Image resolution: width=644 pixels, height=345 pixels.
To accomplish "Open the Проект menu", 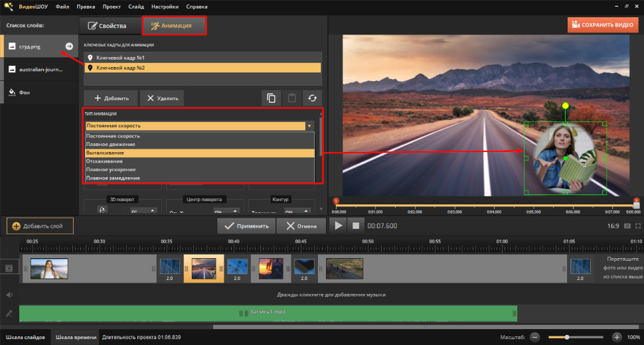I will click(112, 7).
